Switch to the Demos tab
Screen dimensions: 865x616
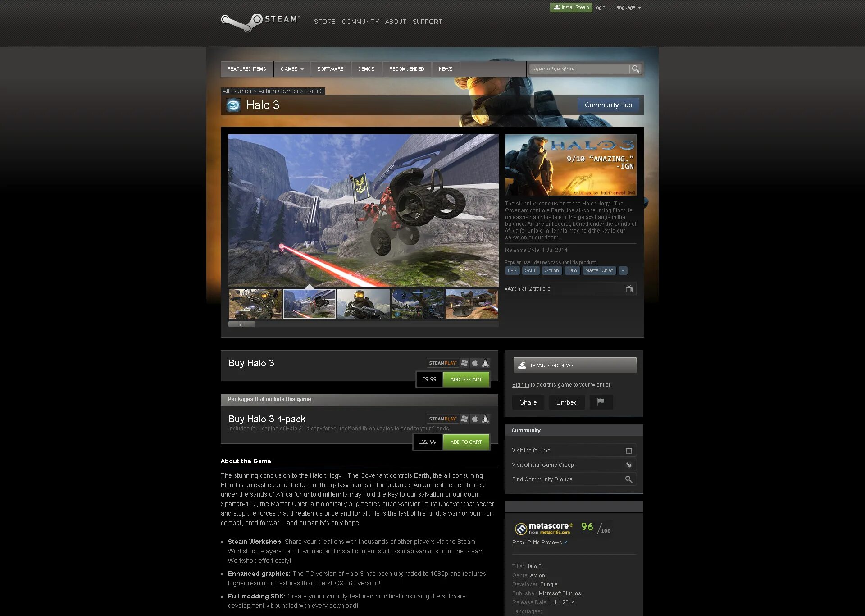(366, 69)
